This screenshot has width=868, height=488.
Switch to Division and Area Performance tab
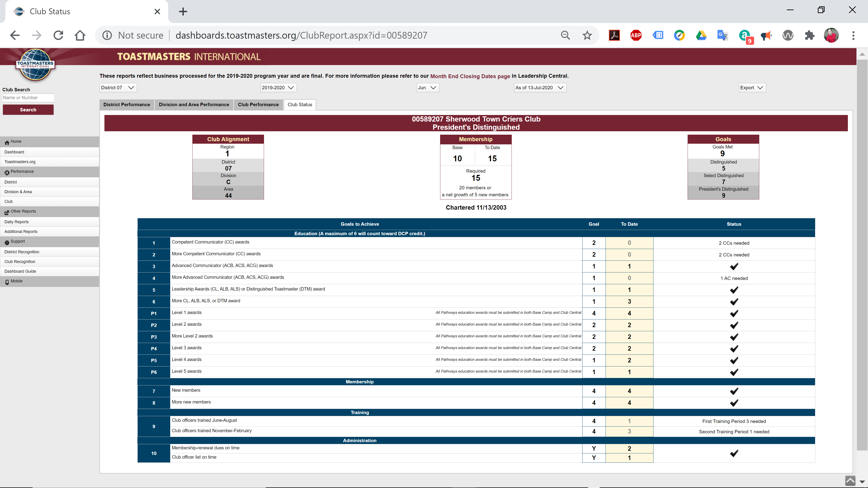[194, 104]
